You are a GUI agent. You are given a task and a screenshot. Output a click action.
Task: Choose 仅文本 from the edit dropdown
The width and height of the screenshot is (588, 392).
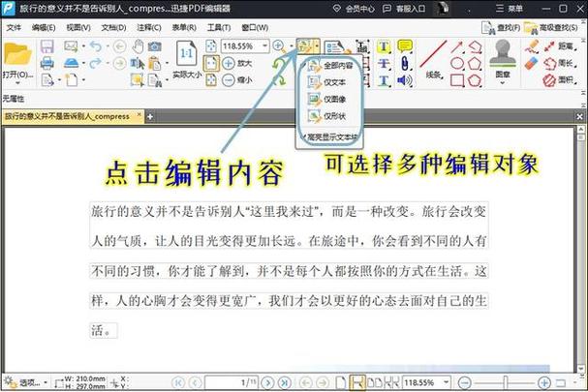tap(326, 82)
